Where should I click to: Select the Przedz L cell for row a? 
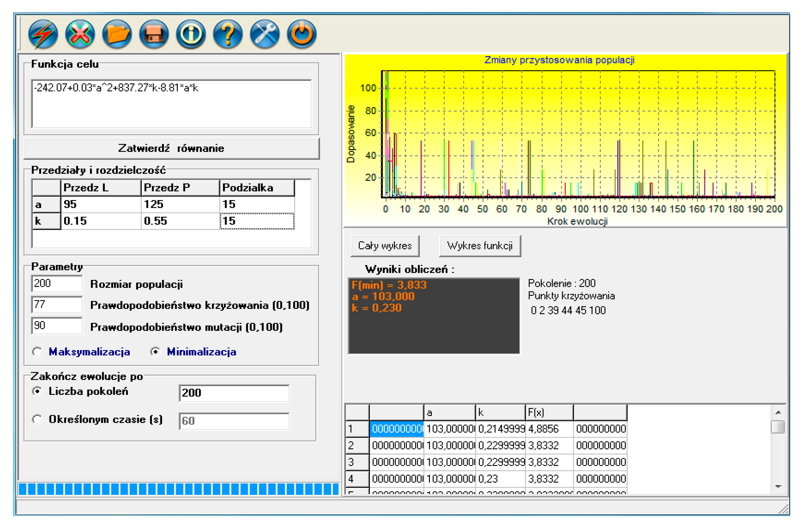click(101, 205)
